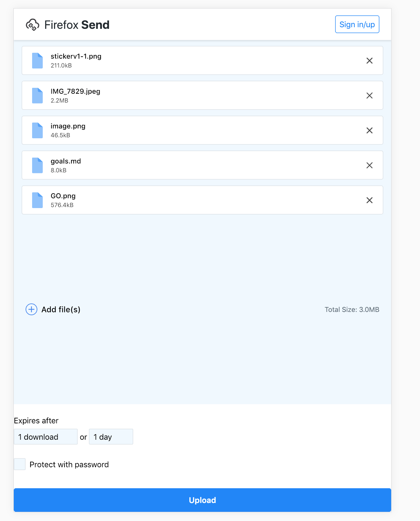Click the file icon beside GO.png
420x521 pixels.
37,200
